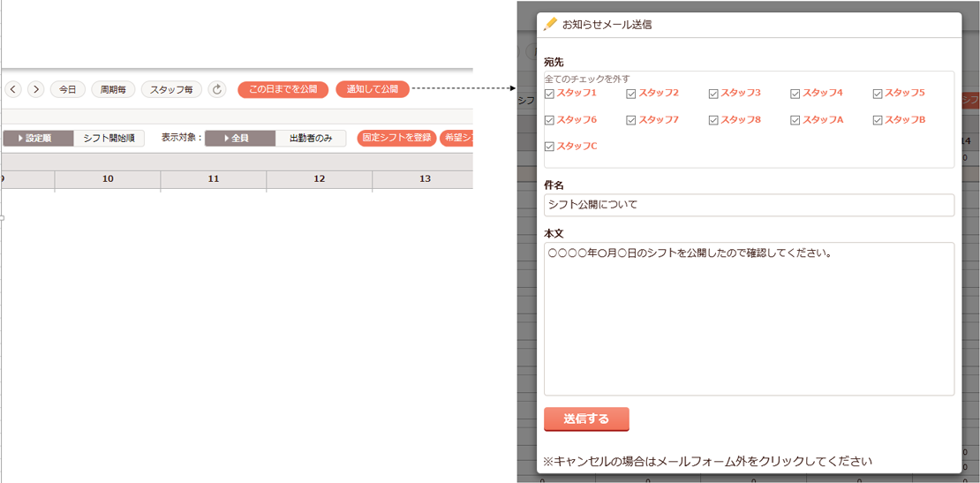Uncheck the スタッフ8 recipient checkbox
Screen dimensions: 980x483
point(713,120)
